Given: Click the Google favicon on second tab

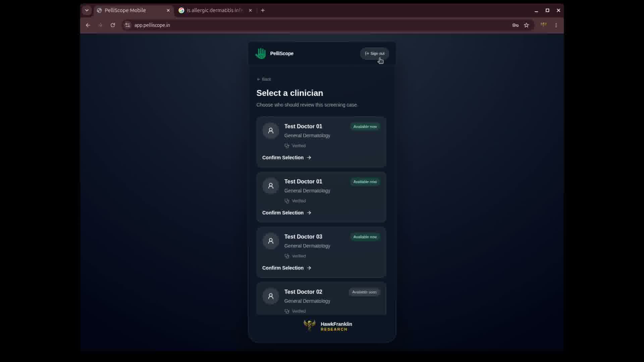Looking at the screenshot, I should point(181,10).
